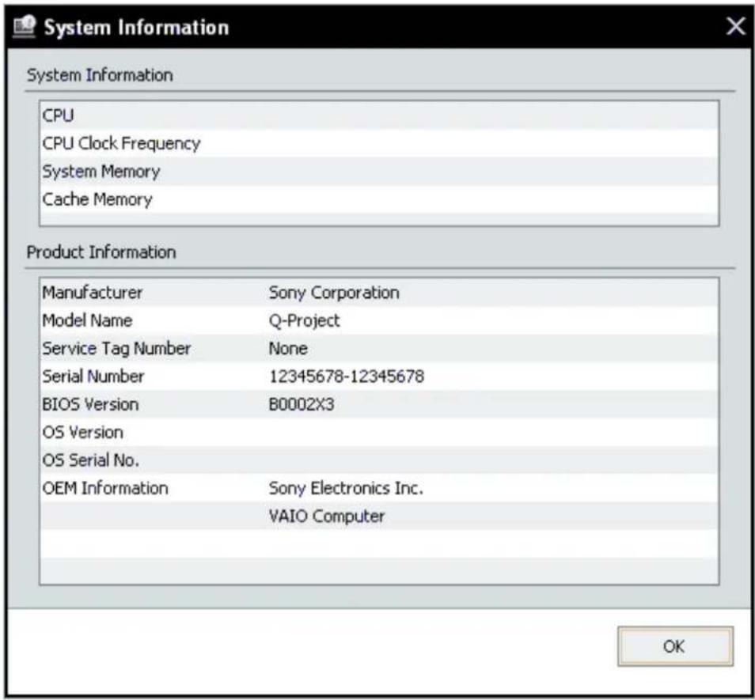Click the Q-Project value
Image resolution: width=755 pixels, height=700 pixels.
click(x=305, y=321)
